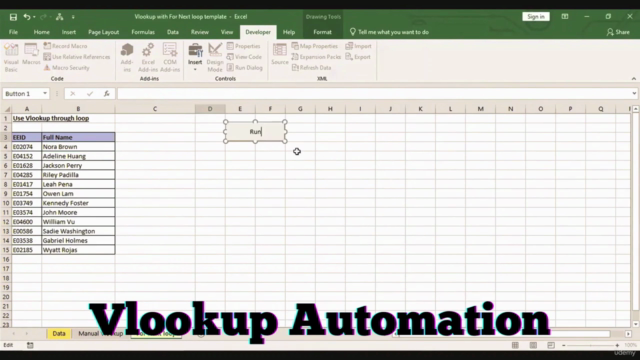Open the Add-ins button
This screenshot has height=360, width=640.
127,58
